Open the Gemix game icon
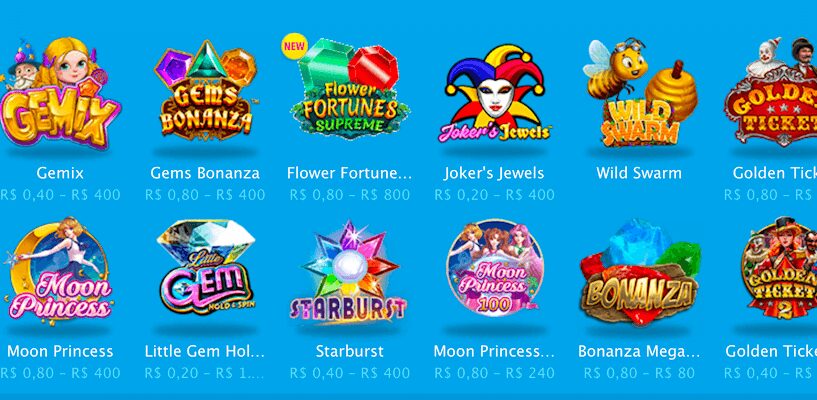 tap(60, 94)
